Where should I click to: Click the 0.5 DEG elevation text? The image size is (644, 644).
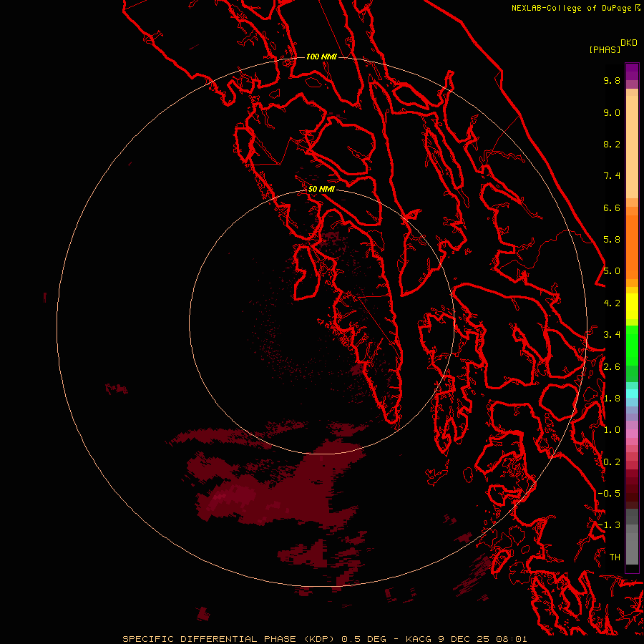click(364, 639)
